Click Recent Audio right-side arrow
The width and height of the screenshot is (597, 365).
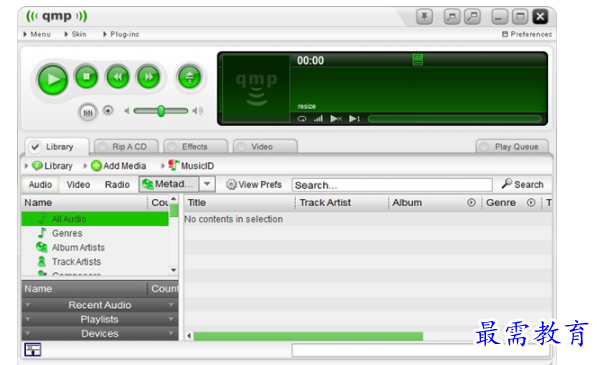coord(171,305)
